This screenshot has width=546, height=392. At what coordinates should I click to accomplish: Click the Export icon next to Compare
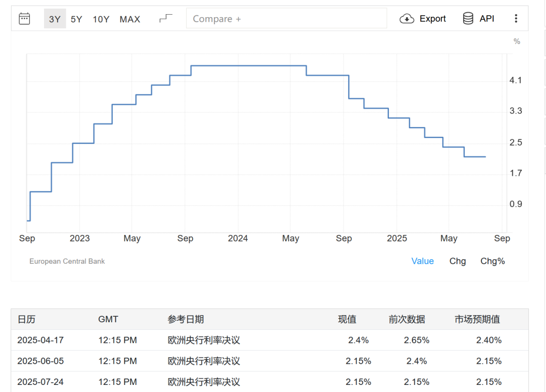click(x=406, y=18)
